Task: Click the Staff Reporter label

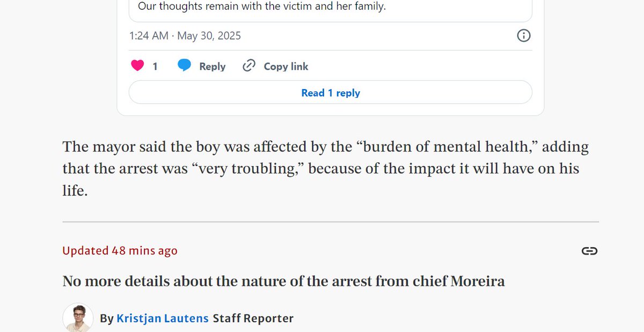Action: [253, 318]
